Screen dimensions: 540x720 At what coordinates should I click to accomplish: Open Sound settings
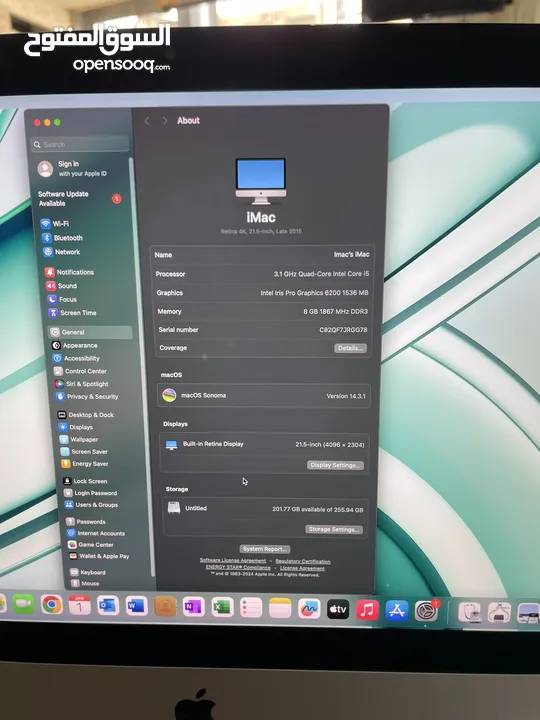click(61, 286)
